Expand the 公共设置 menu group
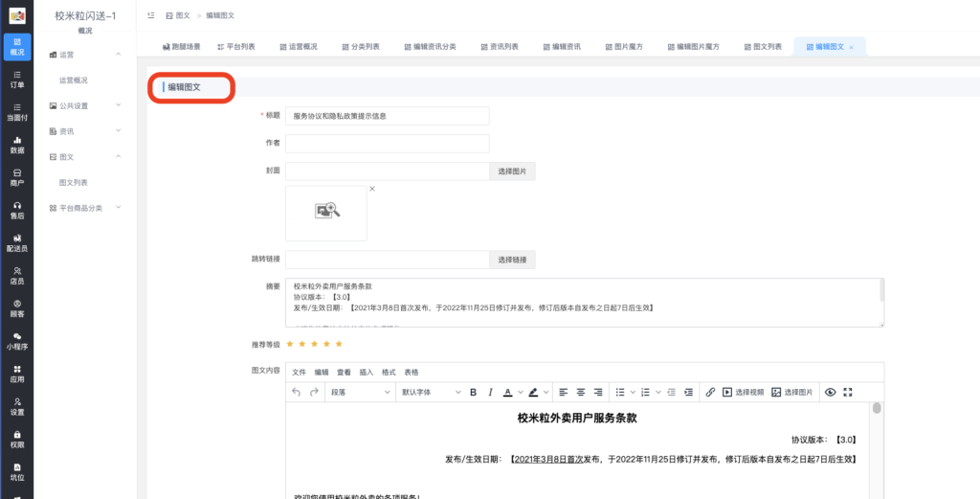 tap(85, 105)
